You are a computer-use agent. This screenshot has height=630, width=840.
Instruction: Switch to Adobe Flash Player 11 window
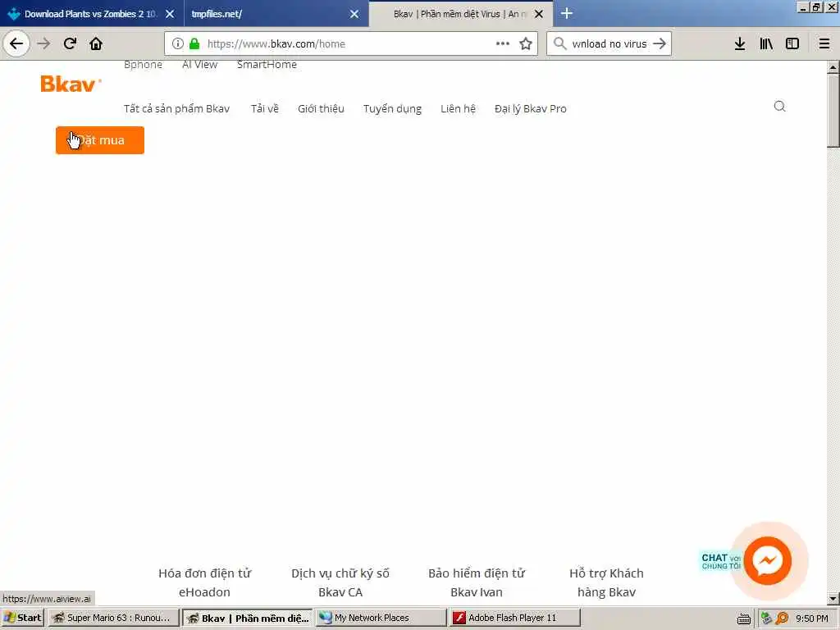tap(514, 618)
